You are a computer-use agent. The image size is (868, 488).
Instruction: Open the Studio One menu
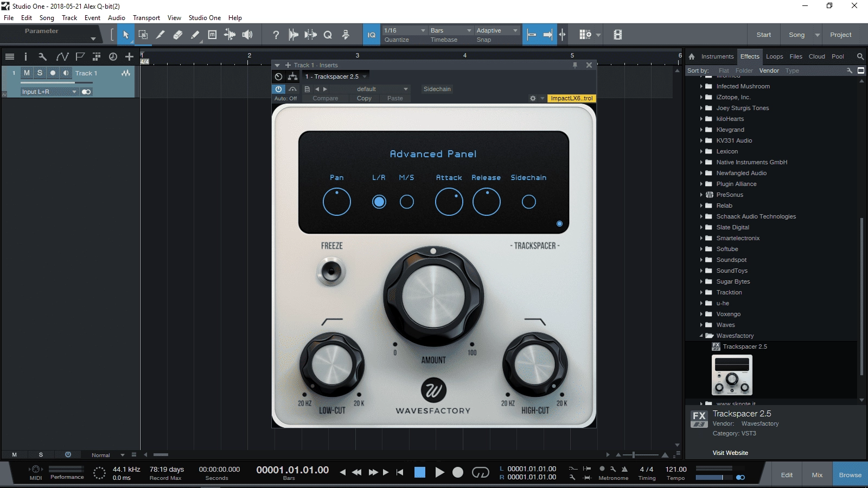[205, 18]
